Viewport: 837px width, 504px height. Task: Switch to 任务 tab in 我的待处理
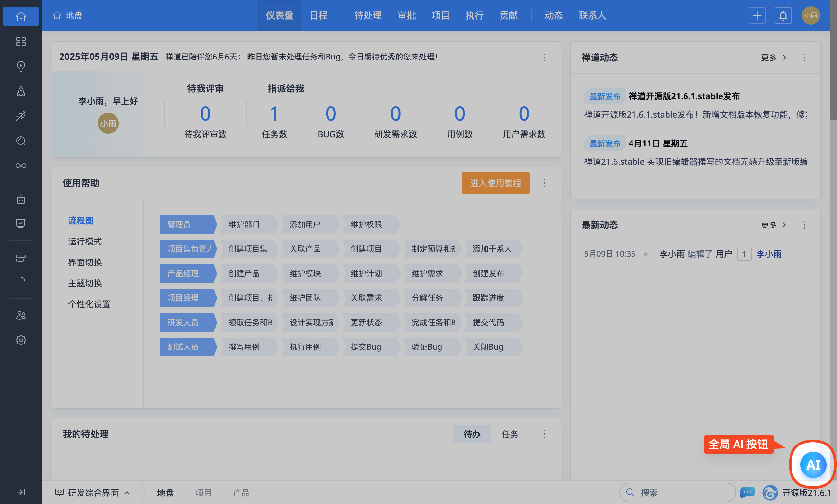click(510, 434)
